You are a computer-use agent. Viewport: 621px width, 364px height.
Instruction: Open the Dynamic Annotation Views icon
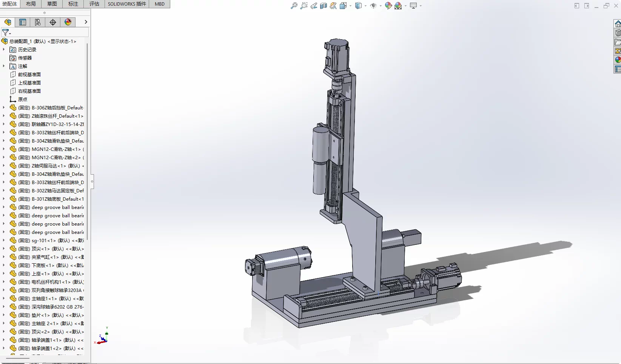pyautogui.click(x=333, y=6)
